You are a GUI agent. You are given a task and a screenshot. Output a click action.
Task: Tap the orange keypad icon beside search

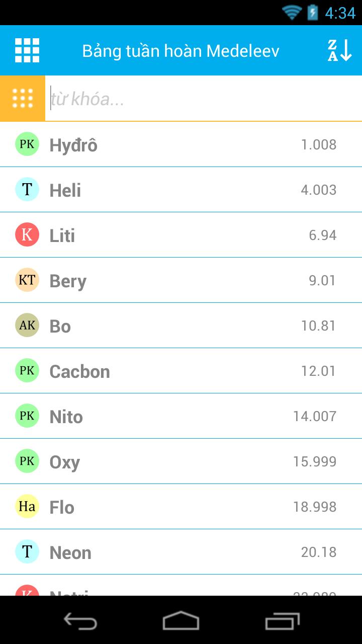click(23, 99)
